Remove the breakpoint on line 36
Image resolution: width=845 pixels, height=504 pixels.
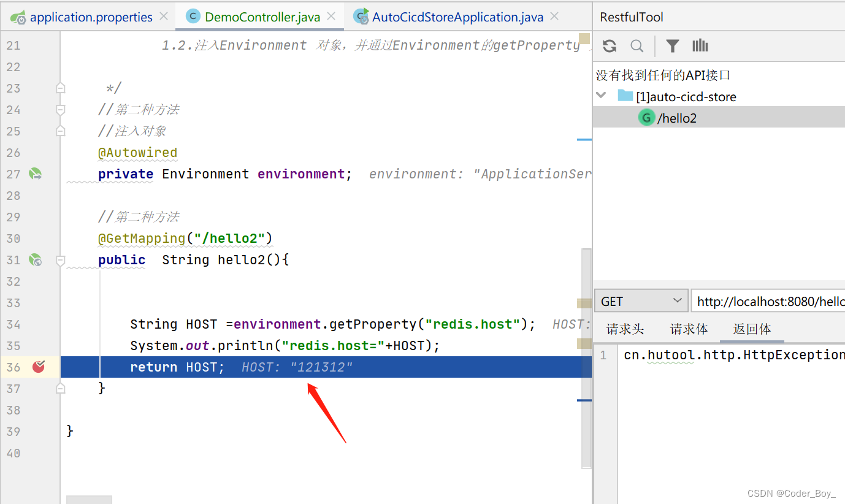(x=39, y=367)
